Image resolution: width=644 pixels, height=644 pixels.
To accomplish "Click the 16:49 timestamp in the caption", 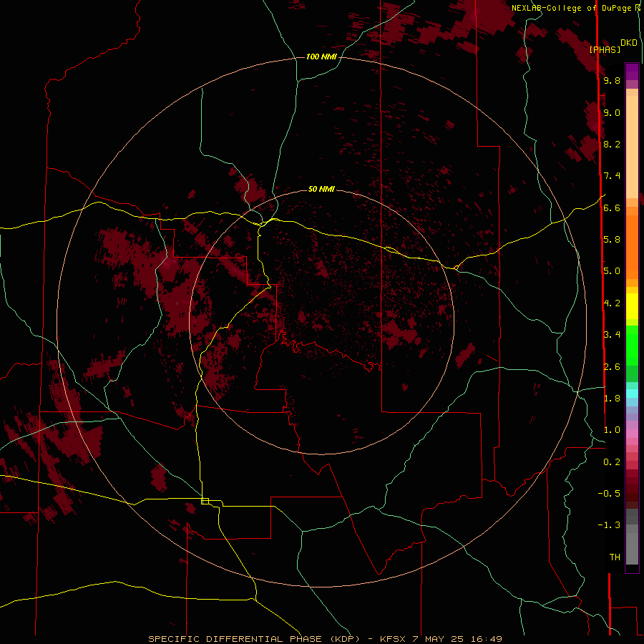I will [x=487, y=639].
